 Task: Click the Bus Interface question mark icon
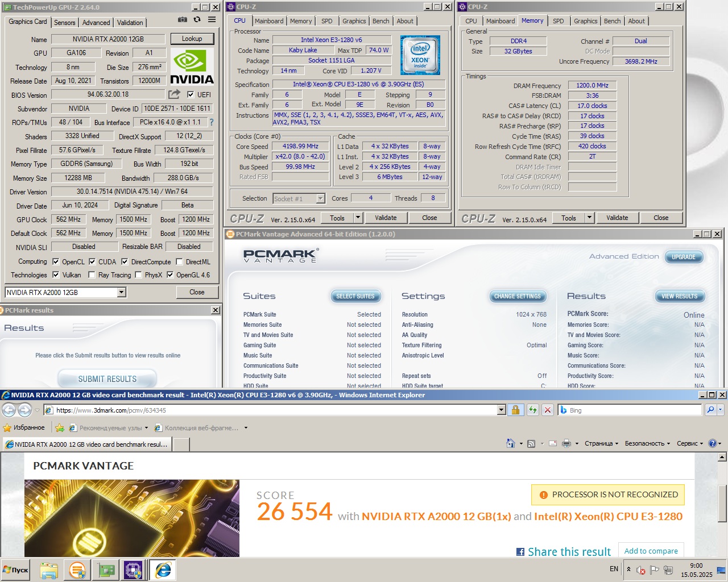[212, 122]
